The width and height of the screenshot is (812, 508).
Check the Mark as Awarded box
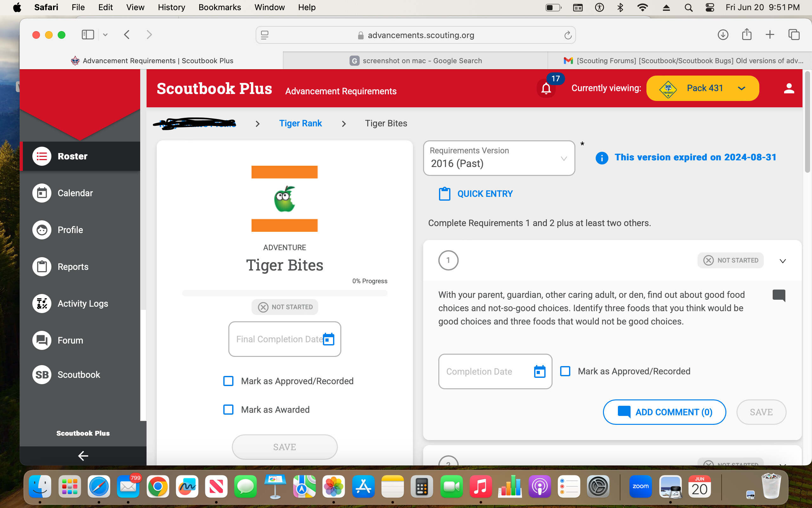coord(228,410)
